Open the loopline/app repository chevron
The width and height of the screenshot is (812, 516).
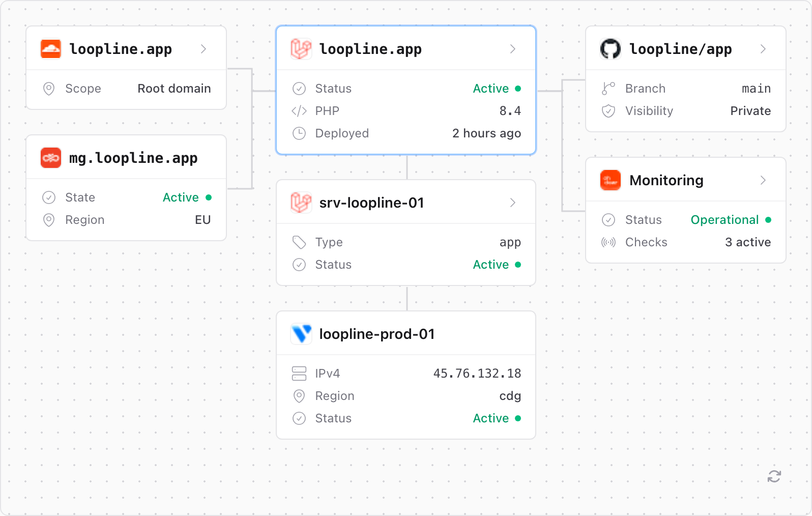click(x=763, y=49)
